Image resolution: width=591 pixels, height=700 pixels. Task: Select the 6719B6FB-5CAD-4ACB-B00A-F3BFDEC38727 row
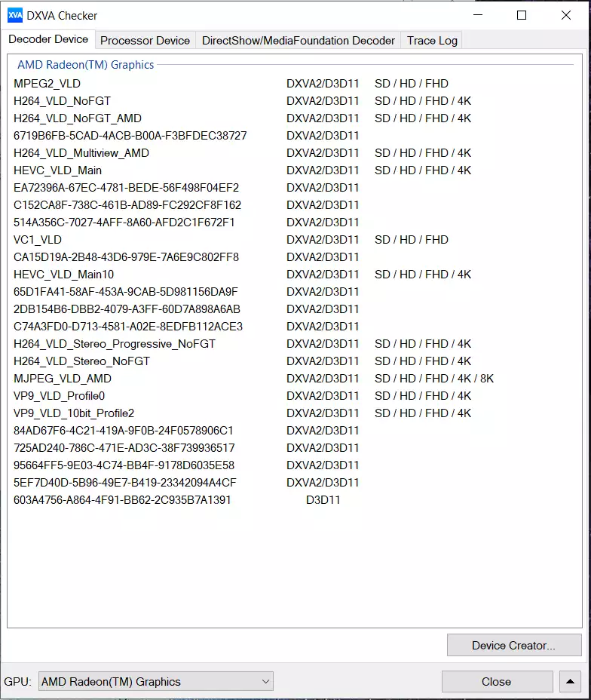(295, 136)
